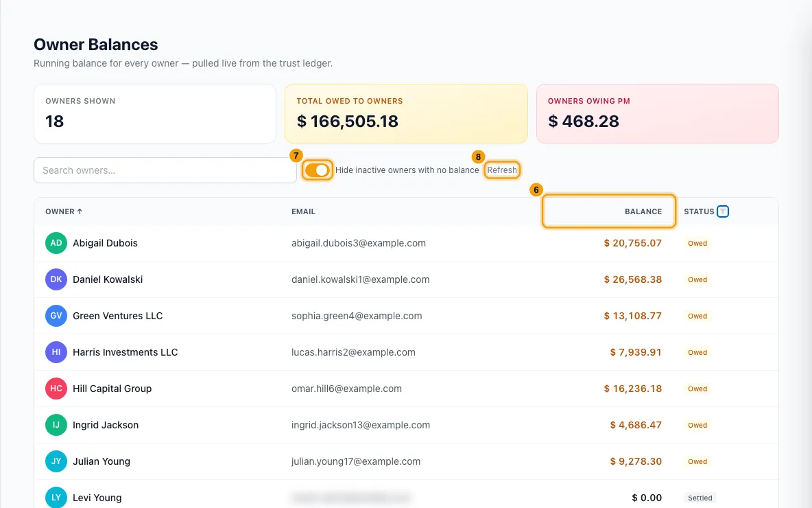Click abigail.dubois3@example.com email
The height and width of the screenshot is (508, 812).
[359, 243]
